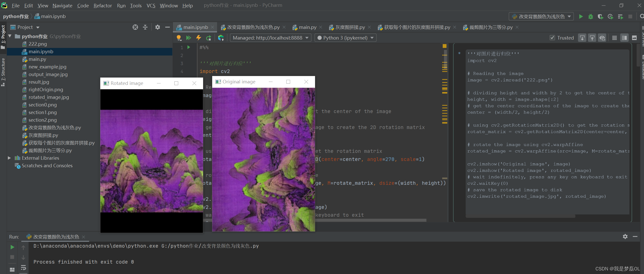Image resolution: width=644 pixels, height=274 pixels.
Task: Toggle the Trusted notebook checkbox
Action: 552,38
